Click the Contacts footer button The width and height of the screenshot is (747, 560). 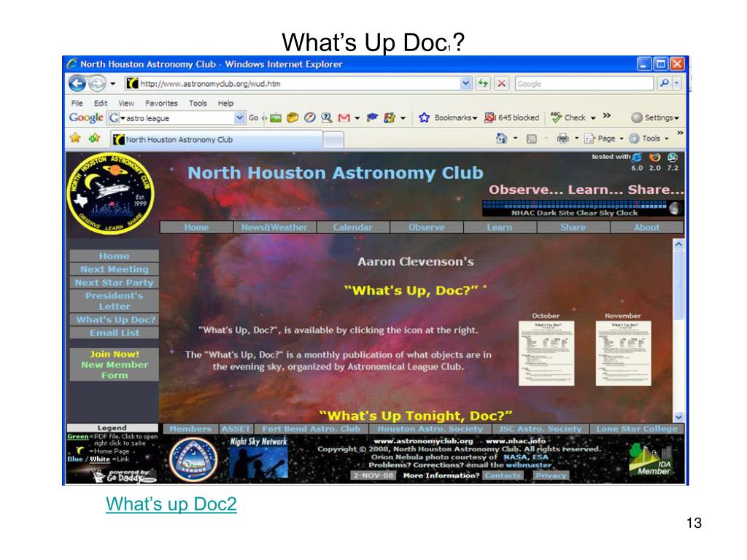(503, 475)
